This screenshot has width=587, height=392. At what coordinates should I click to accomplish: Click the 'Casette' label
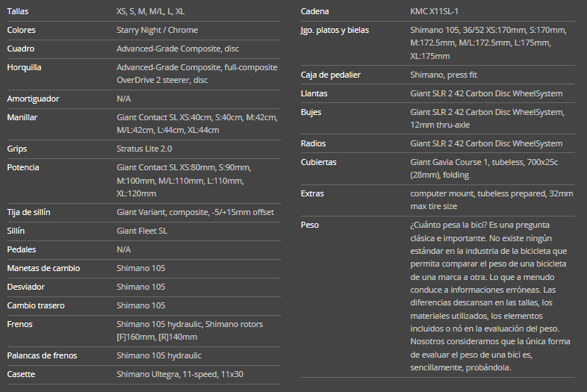coord(21,374)
